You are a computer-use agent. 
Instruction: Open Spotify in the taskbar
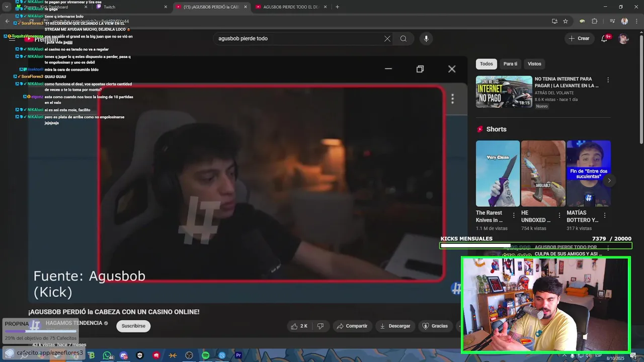pos(205,355)
